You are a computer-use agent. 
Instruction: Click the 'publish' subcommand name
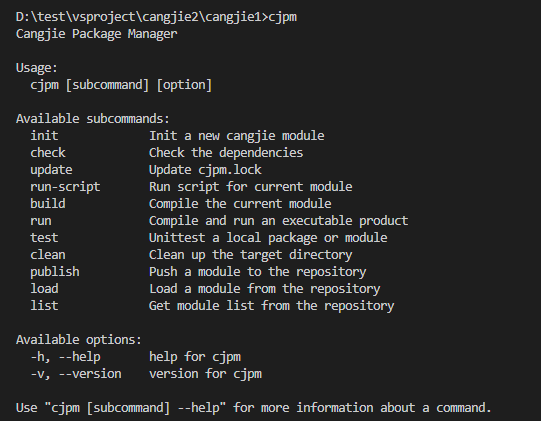(55, 272)
